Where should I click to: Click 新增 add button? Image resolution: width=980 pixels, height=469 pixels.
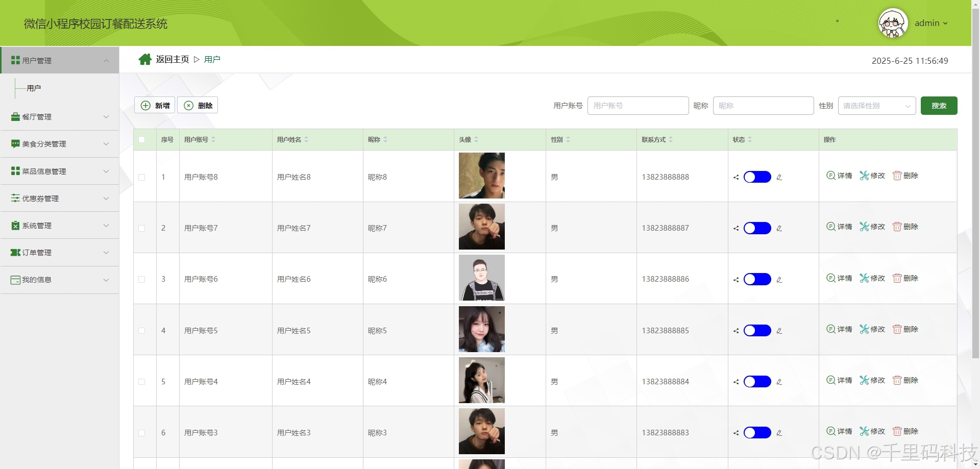pos(155,105)
